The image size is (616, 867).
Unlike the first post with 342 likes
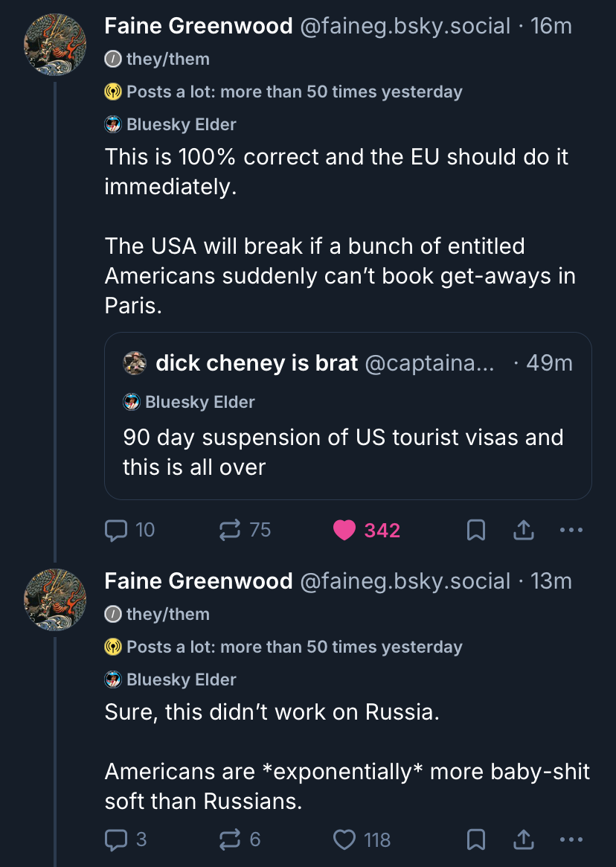coord(345,530)
